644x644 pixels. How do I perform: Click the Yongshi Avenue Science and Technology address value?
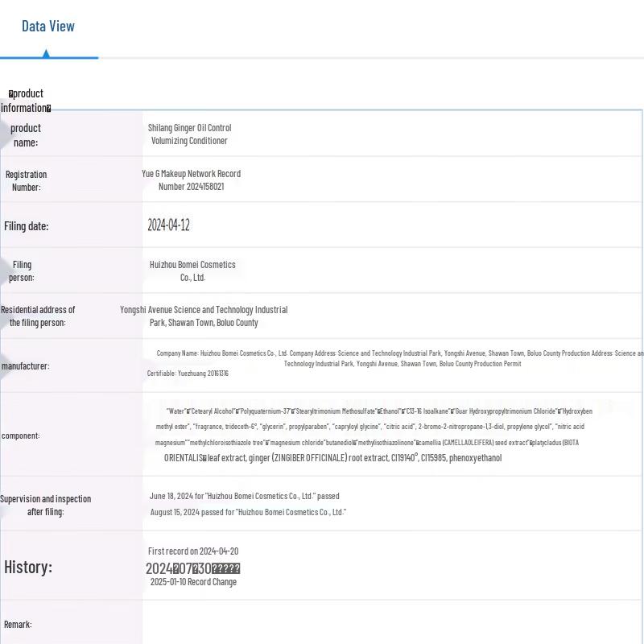click(x=204, y=316)
